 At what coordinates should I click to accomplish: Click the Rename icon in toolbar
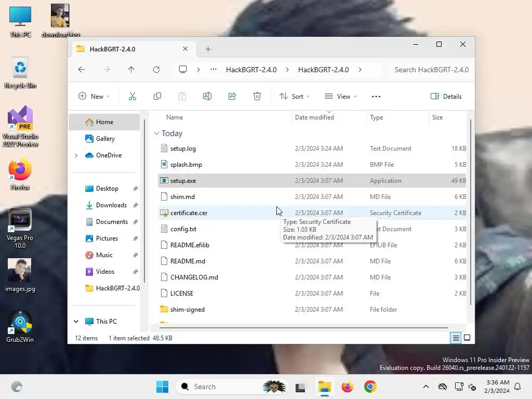pos(207,96)
